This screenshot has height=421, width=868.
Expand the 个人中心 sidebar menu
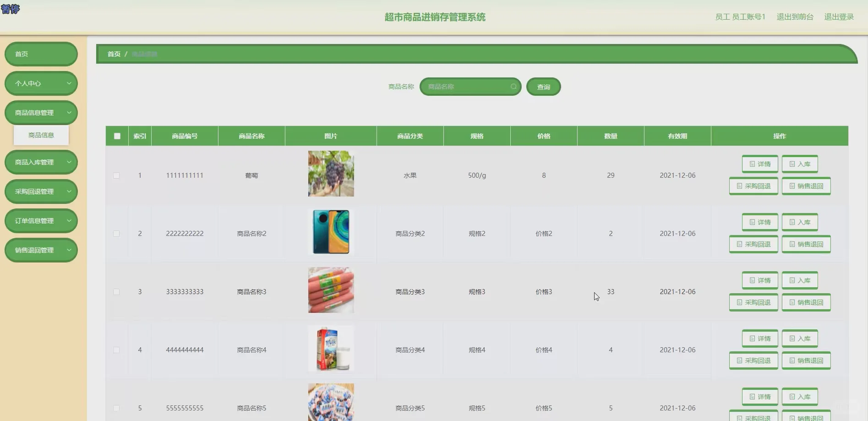pos(41,83)
